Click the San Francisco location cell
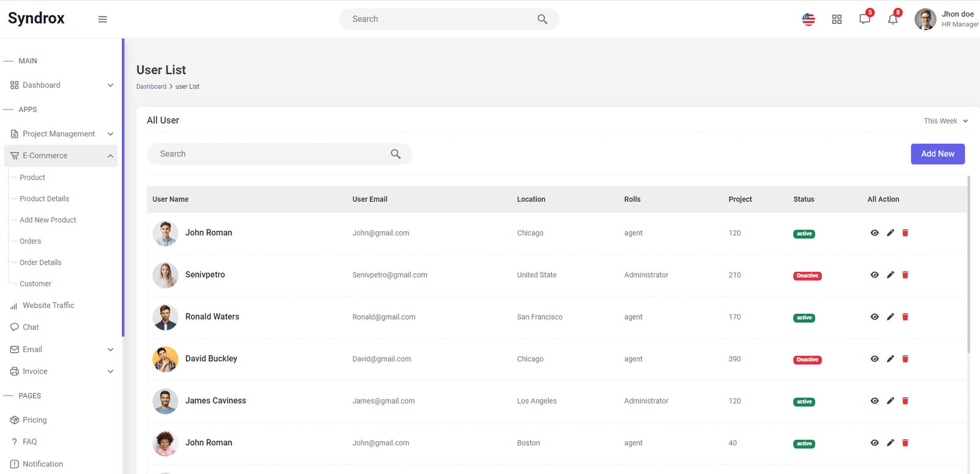 point(540,317)
